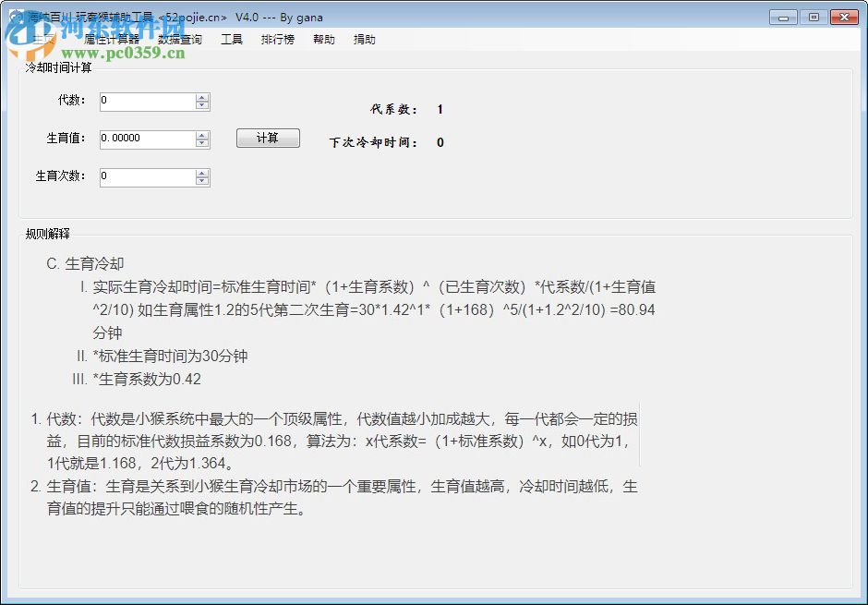Screen dimensions: 868x605
Task: Open the 排行榜 menu
Action: [x=277, y=39]
